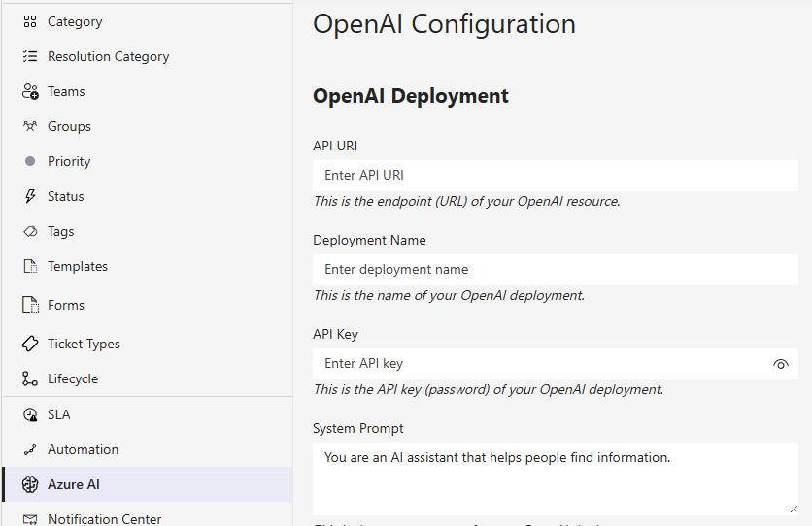The height and width of the screenshot is (526, 812).
Task: Toggle API key visibility eye icon
Action: pos(780,364)
